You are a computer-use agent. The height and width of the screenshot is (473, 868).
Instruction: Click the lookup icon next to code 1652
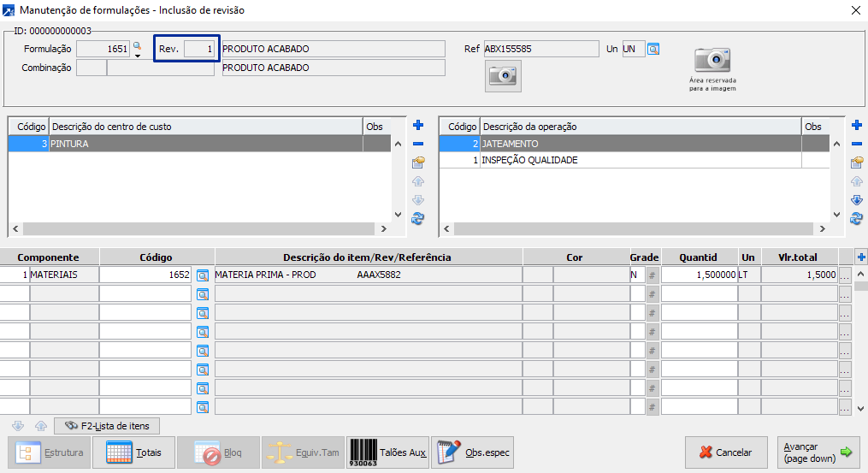pos(203,275)
